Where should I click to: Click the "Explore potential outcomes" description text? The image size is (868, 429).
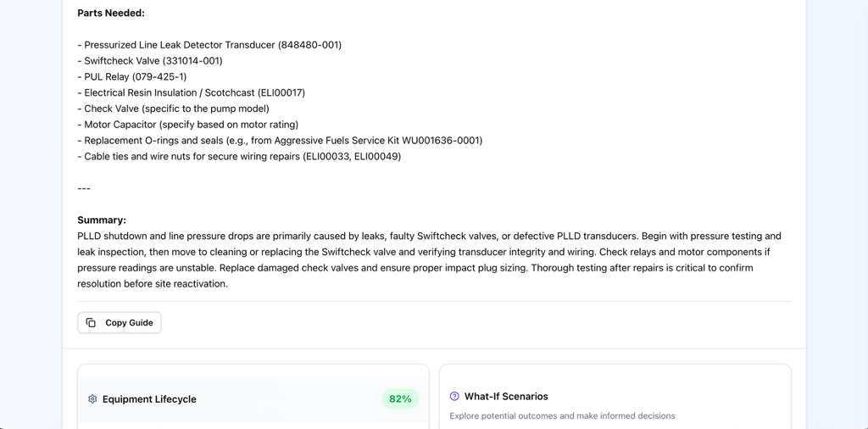(562, 416)
